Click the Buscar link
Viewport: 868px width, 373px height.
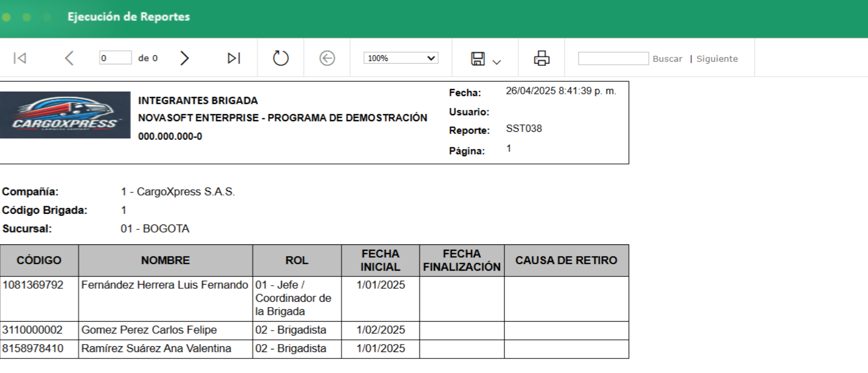point(667,59)
